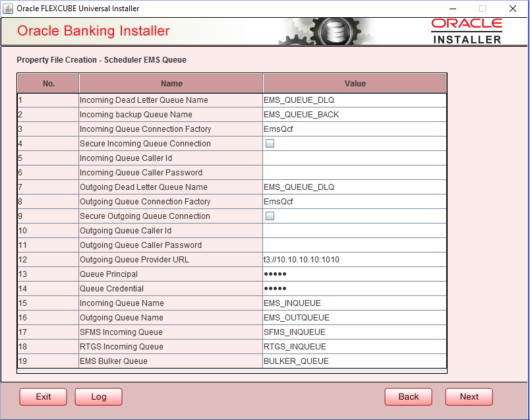The image size is (530, 420).
Task: Click the 'Name' column header
Action: [171, 84]
